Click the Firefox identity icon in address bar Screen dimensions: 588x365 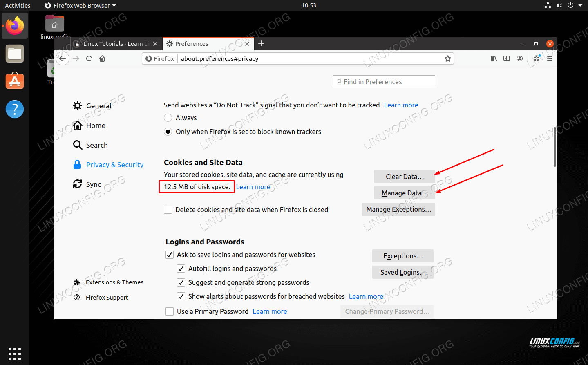[160, 58]
